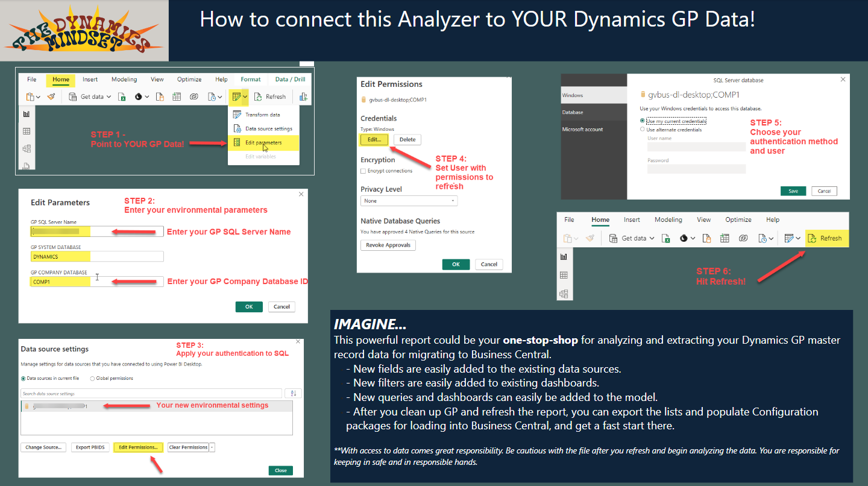Open Privacy Level dropdown showing None
Screen dimensions: 868x486
click(409, 201)
